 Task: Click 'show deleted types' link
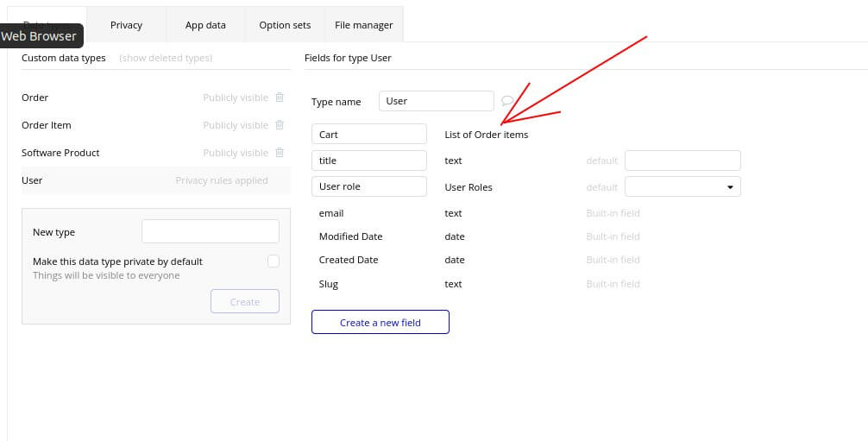(x=166, y=58)
